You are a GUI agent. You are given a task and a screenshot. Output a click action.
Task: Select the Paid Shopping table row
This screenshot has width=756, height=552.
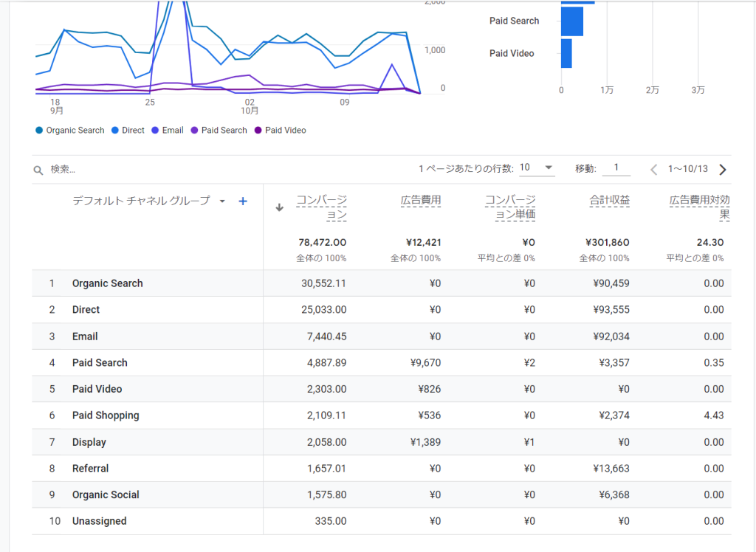point(382,415)
